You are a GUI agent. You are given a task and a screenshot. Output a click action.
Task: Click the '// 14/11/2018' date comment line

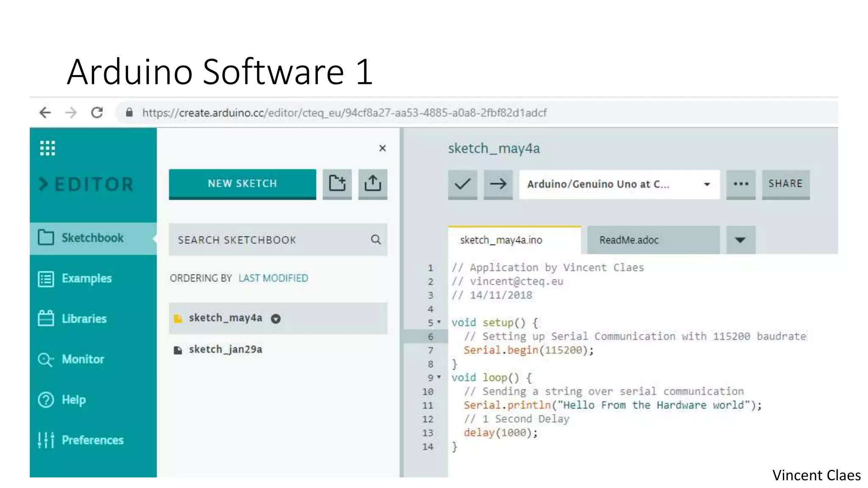pos(492,295)
